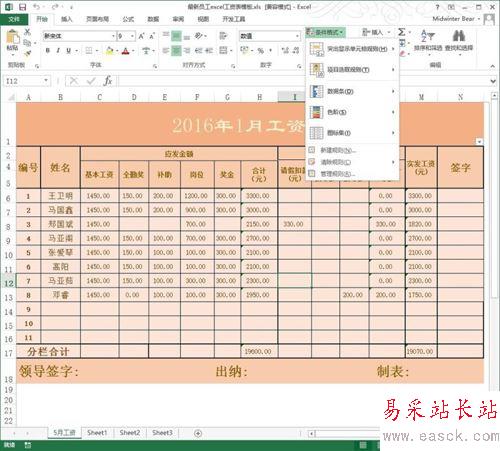Insert AutoSum with the sigma icon
The image size is (500, 451).
point(402,32)
